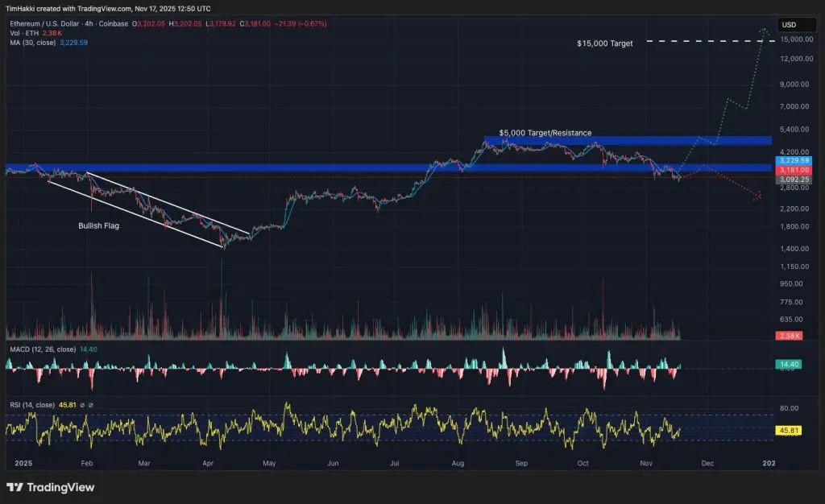Select the $5,000 Target/Resistance text annotation
The image size is (825, 504).
point(545,133)
